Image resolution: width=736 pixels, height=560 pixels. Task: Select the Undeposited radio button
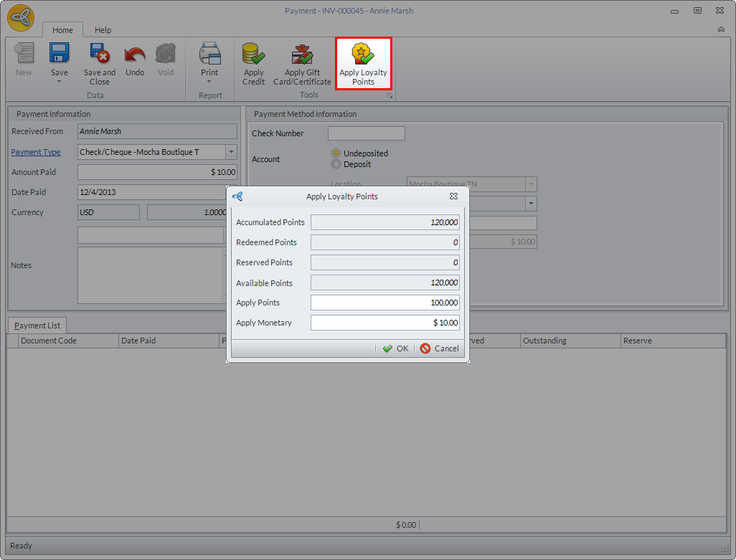pos(336,153)
